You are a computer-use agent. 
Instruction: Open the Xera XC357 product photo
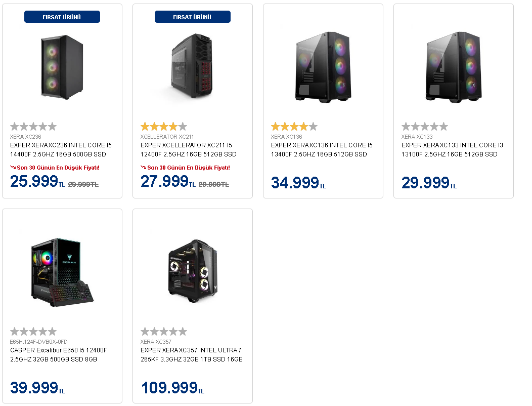[x=192, y=273]
